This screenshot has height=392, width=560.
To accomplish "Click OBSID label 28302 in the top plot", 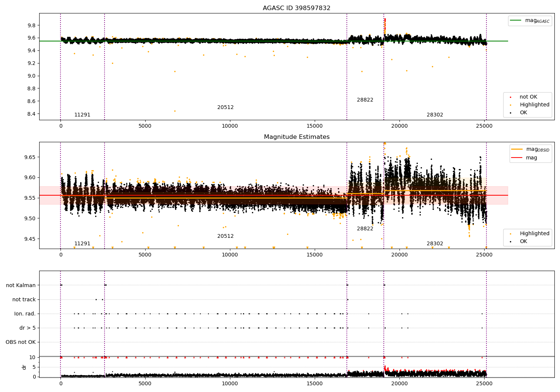I will 435,115.
